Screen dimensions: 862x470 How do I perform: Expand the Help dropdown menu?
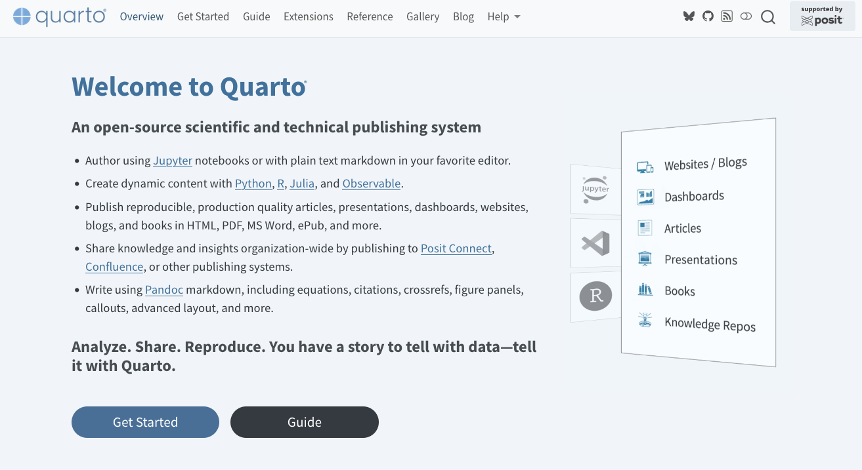503,17
